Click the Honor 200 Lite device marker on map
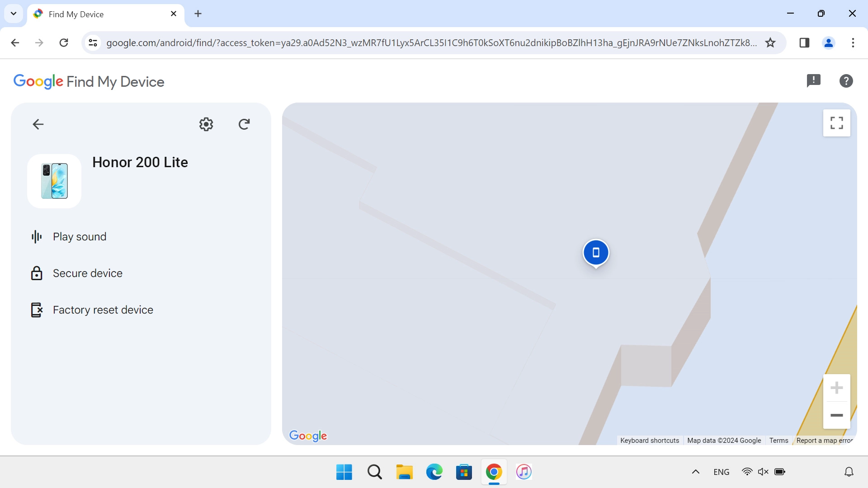The width and height of the screenshot is (868, 488). (x=596, y=253)
